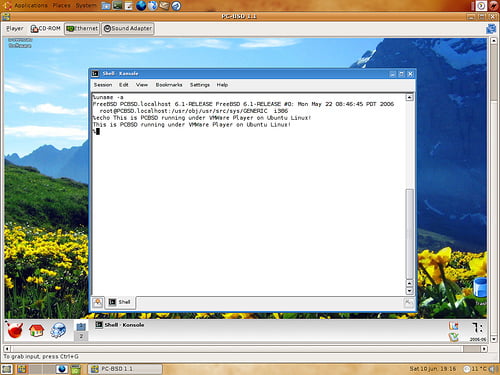Image resolution: width=500 pixels, height=375 pixels.
Task: Toggle the Sound Adapter device in VMware Player
Action: [128, 29]
